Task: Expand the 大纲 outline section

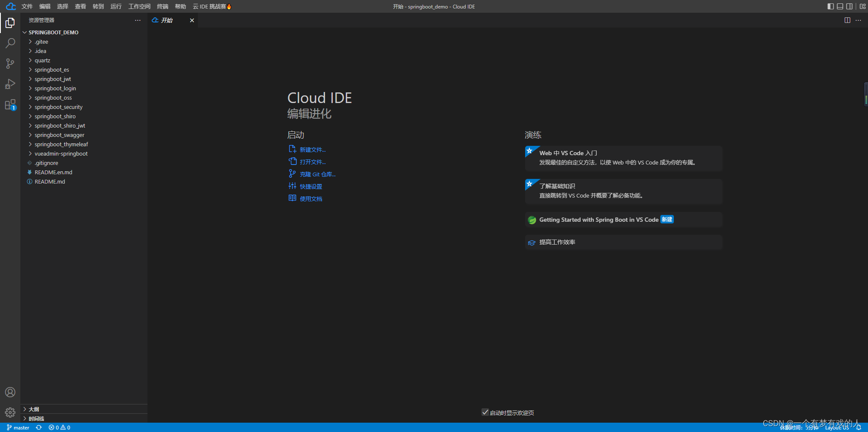Action: pyautogui.click(x=84, y=409)
